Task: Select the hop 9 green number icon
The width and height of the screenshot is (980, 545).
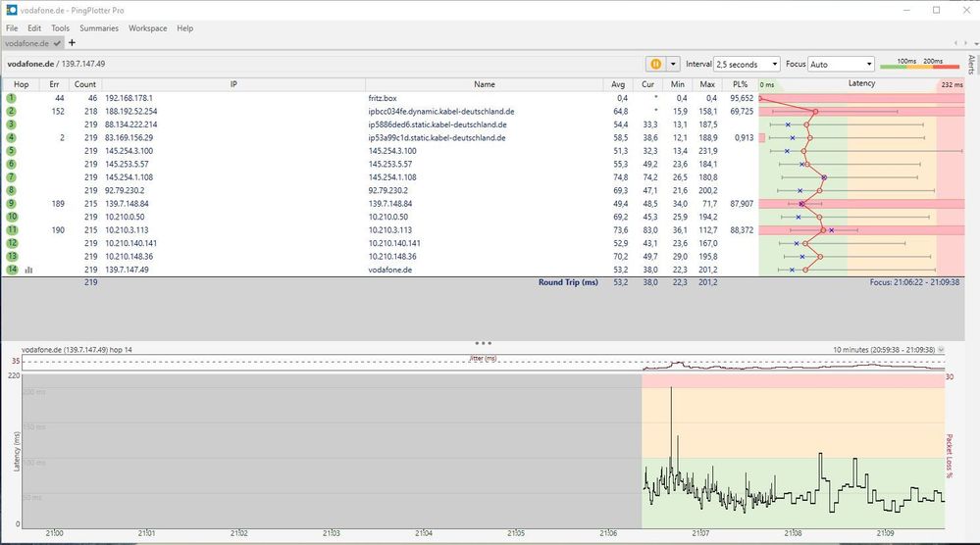Action: (x=12, y=203)
